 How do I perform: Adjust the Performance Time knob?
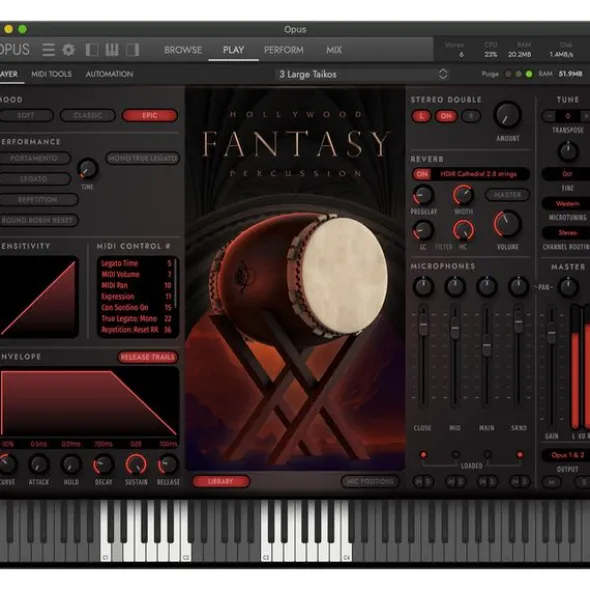click(x=87, y=168)
